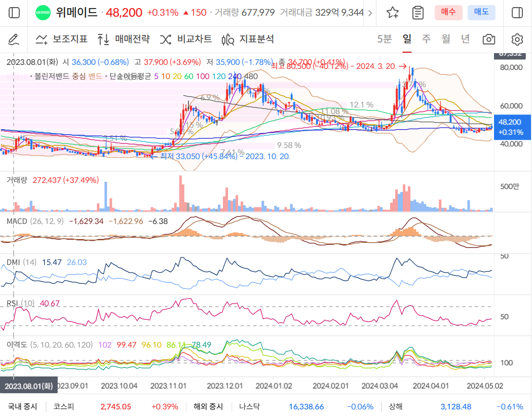Viewport: 532px width, 418px height.
Task: Open 보조지표 indicators menu
Action: point(61,39)
